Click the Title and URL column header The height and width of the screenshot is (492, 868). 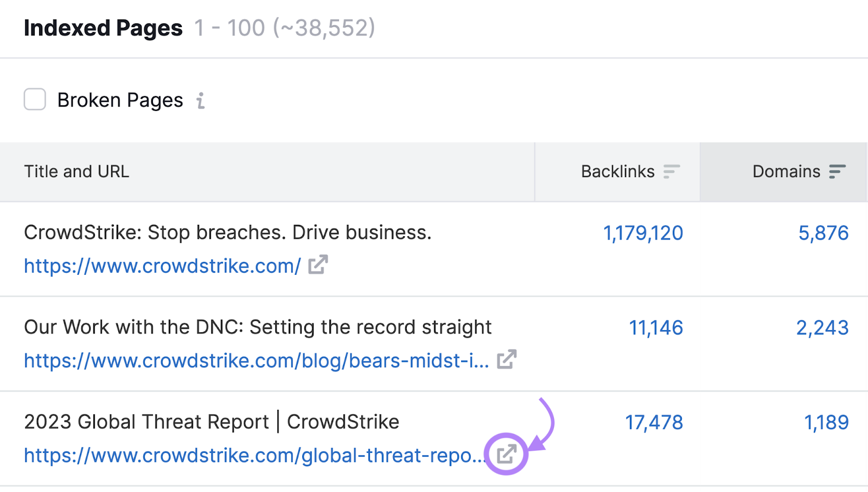point(76,172)
